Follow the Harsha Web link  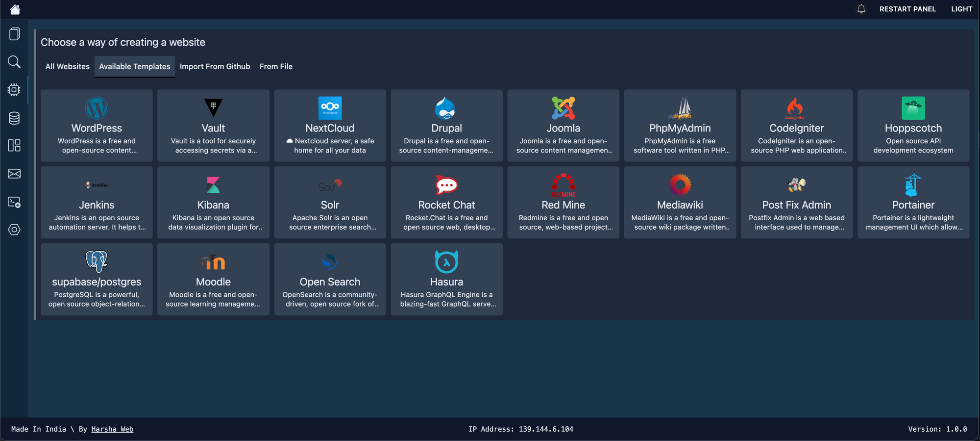[112, 429]
